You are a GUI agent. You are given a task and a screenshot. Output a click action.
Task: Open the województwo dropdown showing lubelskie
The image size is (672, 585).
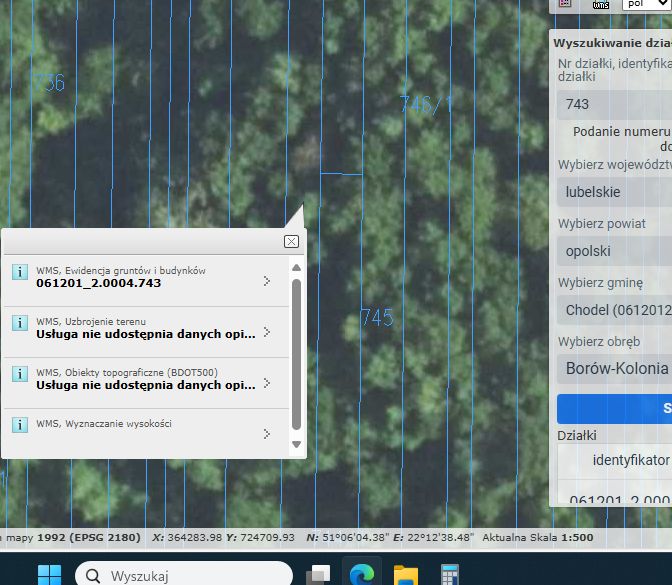point(614,192)
